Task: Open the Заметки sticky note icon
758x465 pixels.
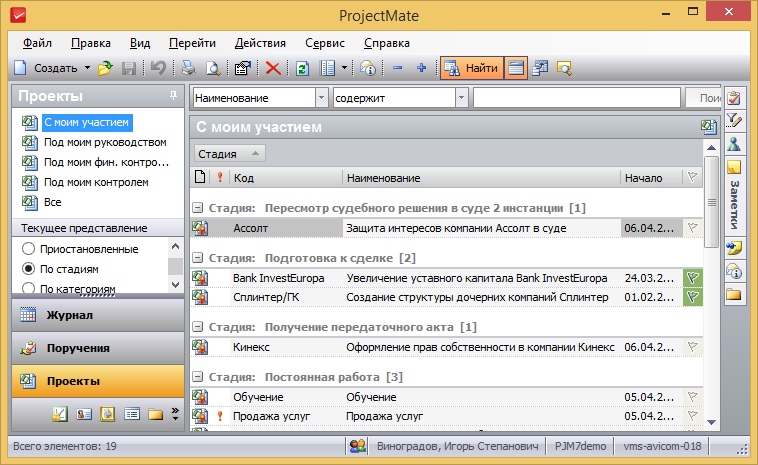Action: [734, 168]
